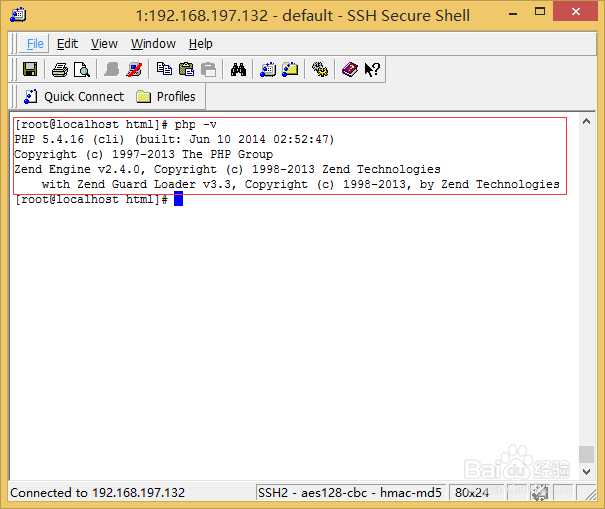
Task: Open New File Transfer Window icon
Action: point(290,69)
